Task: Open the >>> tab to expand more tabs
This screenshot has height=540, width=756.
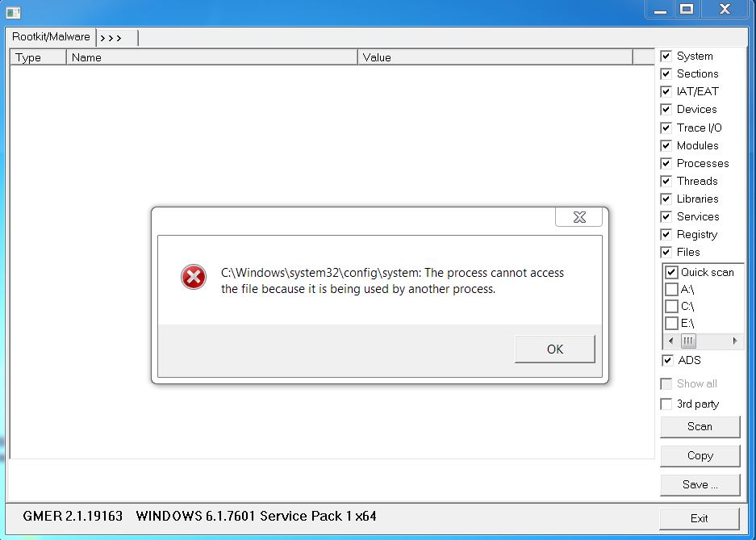Action: [117, 38]
